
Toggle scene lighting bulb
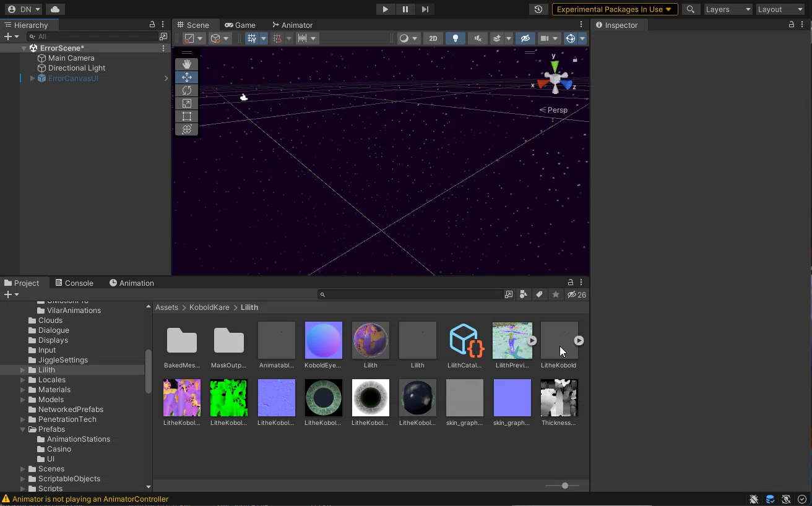point(456,38)
